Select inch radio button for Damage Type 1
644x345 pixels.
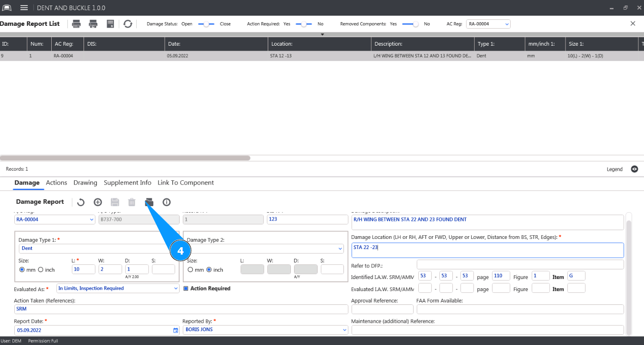click(x=41, y=270)
